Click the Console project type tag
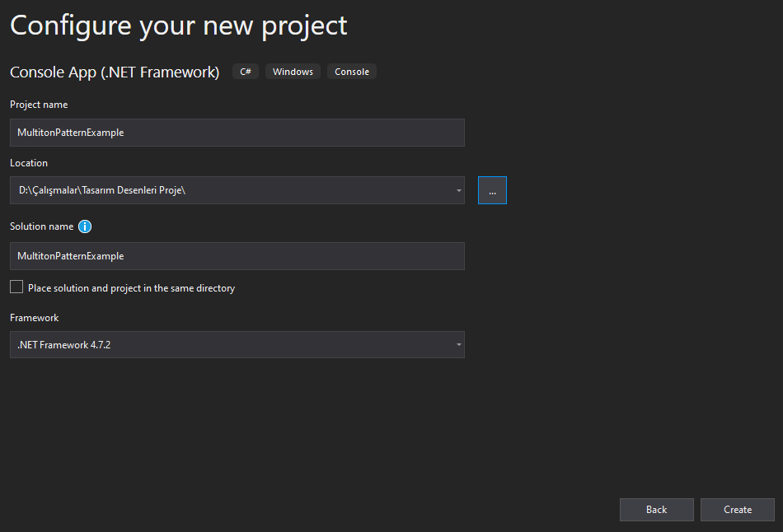Viewport: 783px width, 532px height. coord(352,72)
